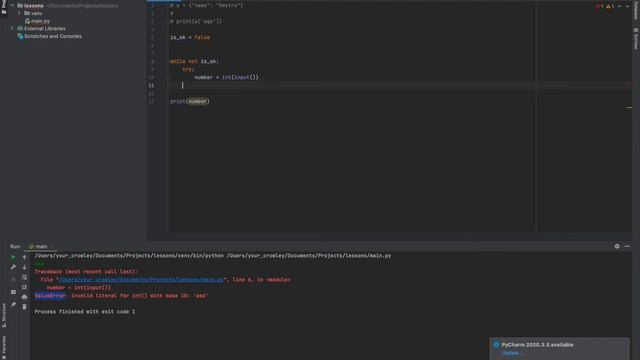Print the console output via printer icon
This screenshot has height=360, width=640.
coord(24,297)
